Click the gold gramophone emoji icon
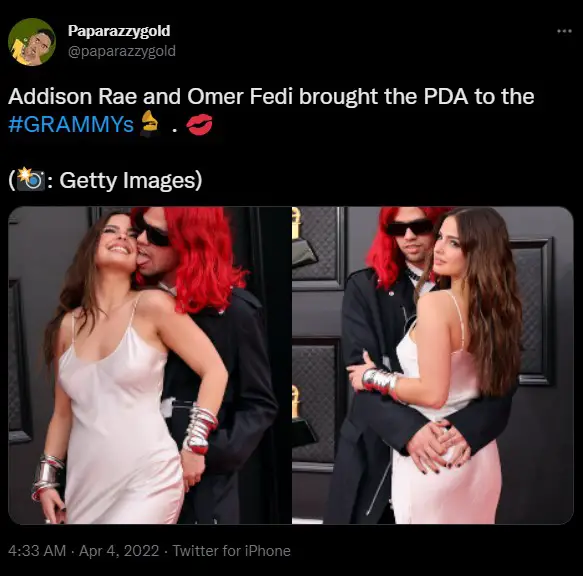The width and height of the screenshot is (583, 576). [x=149, y=123]
